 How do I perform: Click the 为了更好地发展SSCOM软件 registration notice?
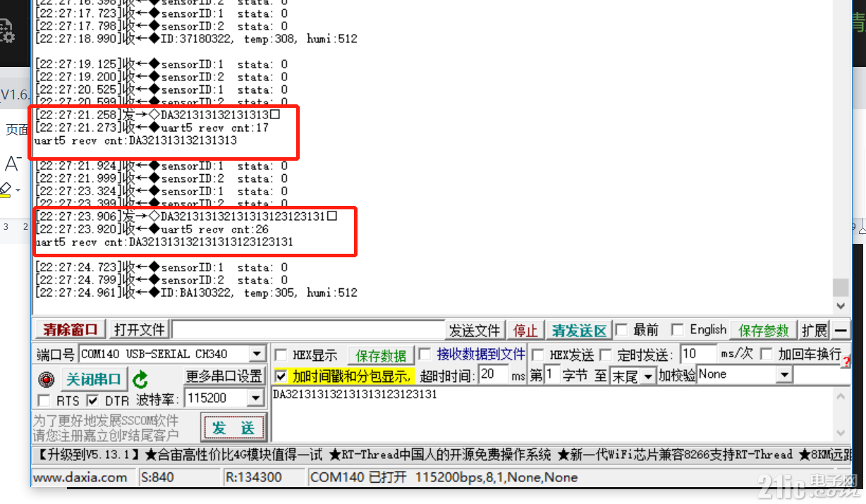tap(106, 428)
